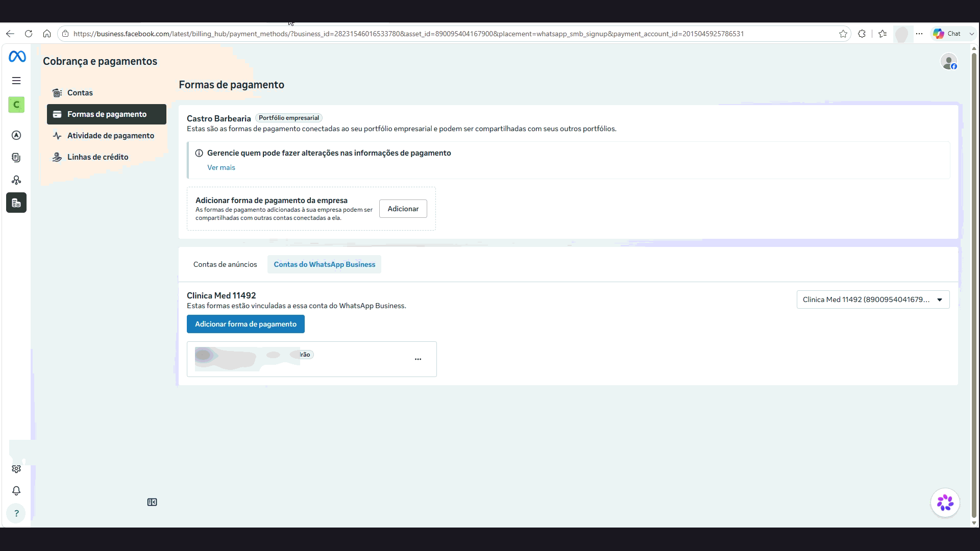Open Atividade de pagamento menu item

(107, 136)
